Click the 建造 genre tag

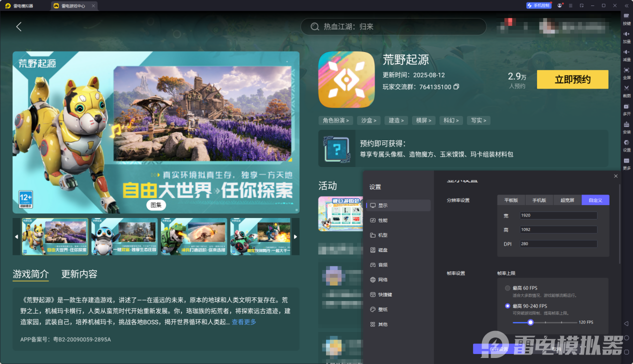pyautogui.click(x=396, y=120)
